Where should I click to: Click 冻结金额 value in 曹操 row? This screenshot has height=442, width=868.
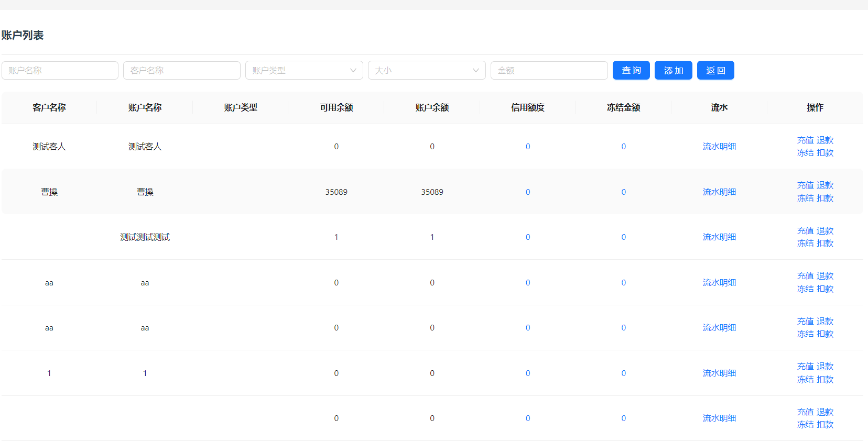[624, 192]
